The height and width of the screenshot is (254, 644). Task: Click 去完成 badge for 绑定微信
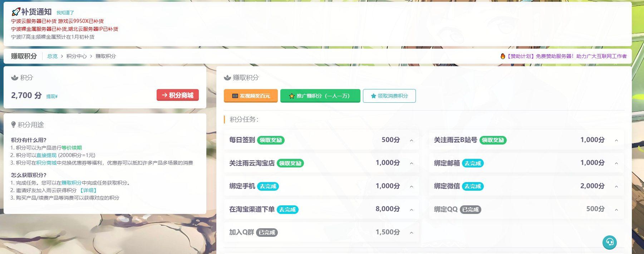point(473,186)
